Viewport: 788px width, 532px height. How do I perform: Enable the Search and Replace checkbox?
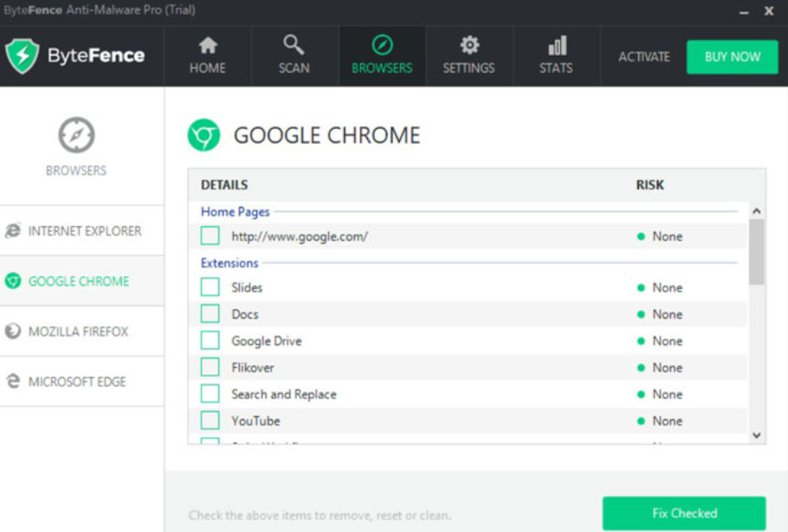coord(210,394)
